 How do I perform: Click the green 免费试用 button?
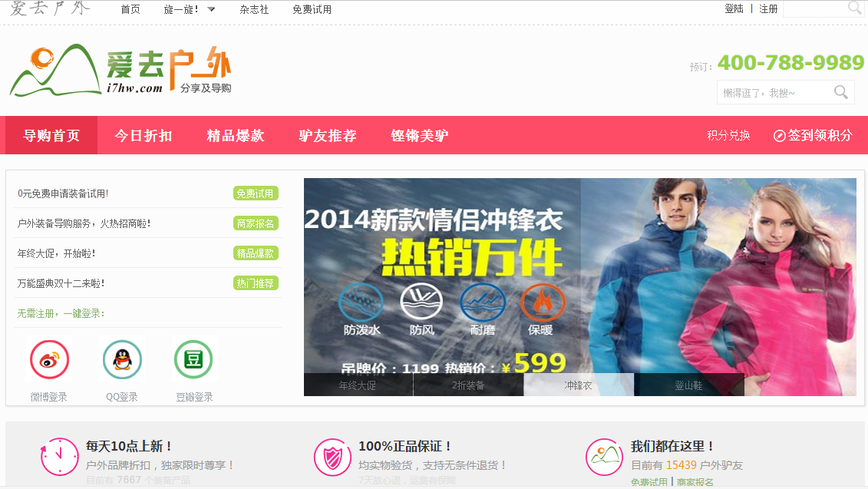(x=256, y=193)
